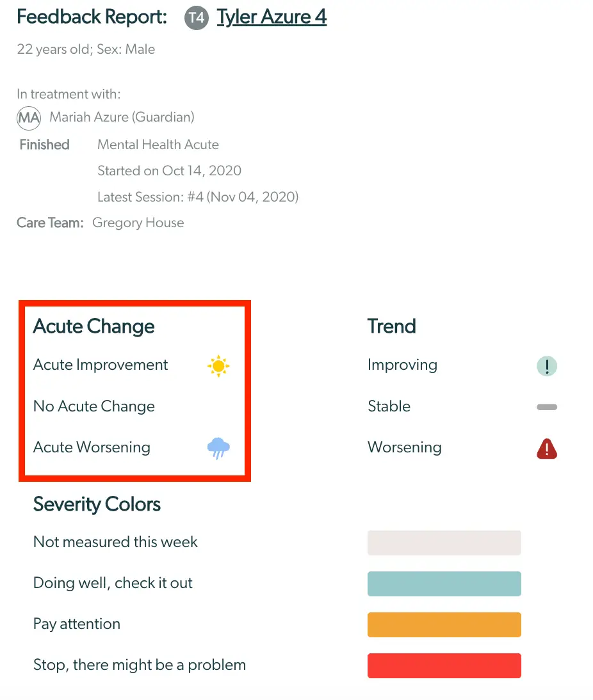This screenshot has width=593, height=700.
Task: Select the MA guardian avatar icon
Action: click(28, 118)
